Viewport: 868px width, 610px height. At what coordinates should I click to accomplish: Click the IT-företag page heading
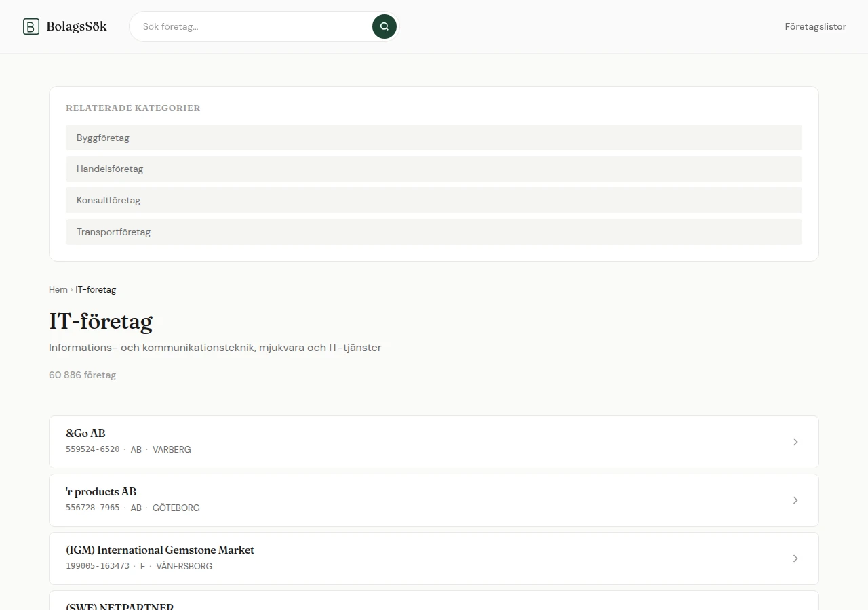(x=101, y=321)
